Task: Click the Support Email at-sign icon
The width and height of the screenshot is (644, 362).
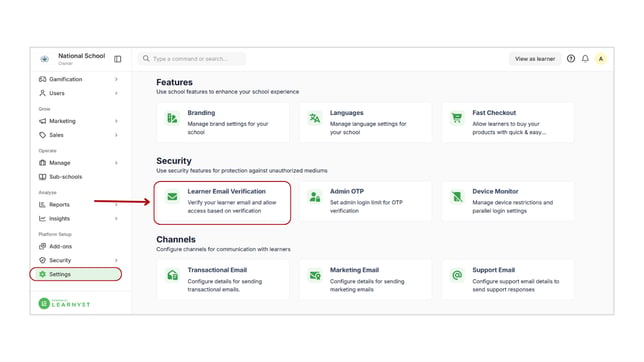Action: click(457, 275)
